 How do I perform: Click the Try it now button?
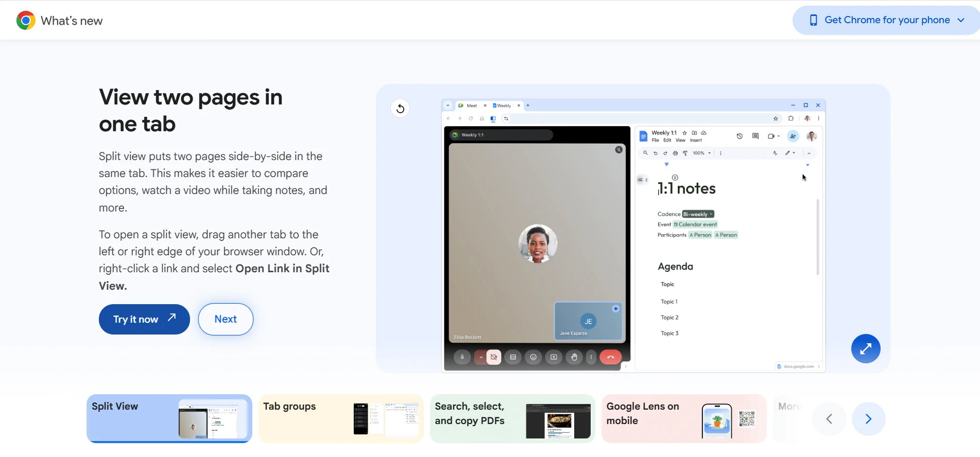click(x=144, y=319)
